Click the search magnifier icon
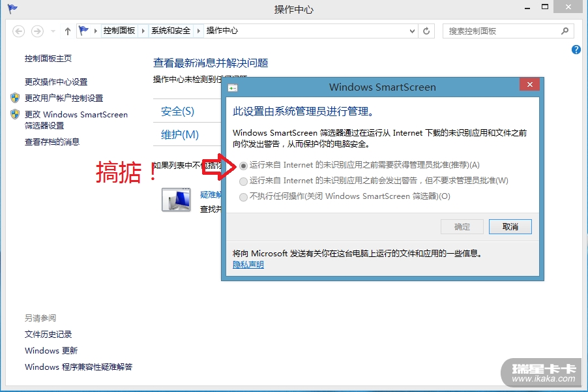This screenshot has height=392, width=588. 565,31
